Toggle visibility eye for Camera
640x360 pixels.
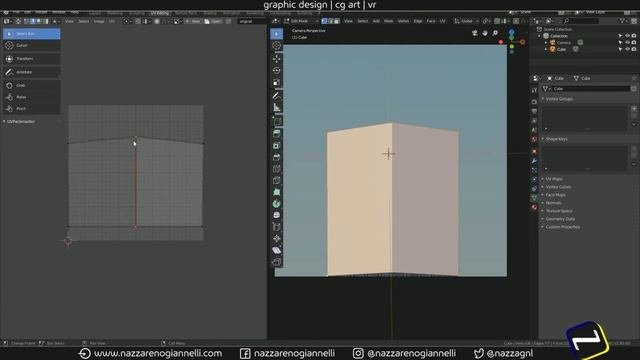tap(627, 42)
